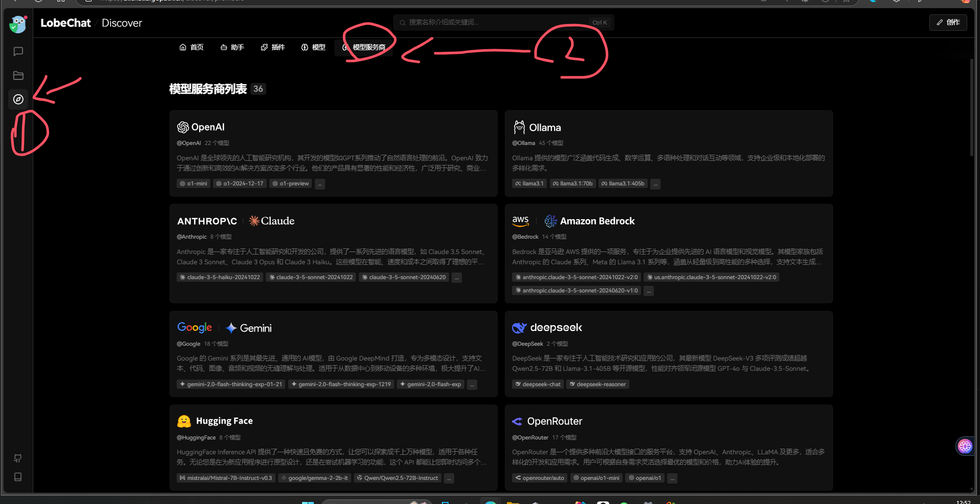Click the openrouter/auto model tag
The width and height of the screenshot is (980, 504).
click(540, 478)
